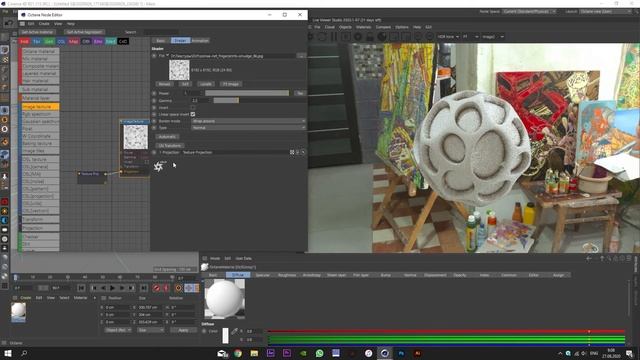This screenshot has height=360, width=640.
Task: Open the Size mode dropdown
Action: [151, 330]
